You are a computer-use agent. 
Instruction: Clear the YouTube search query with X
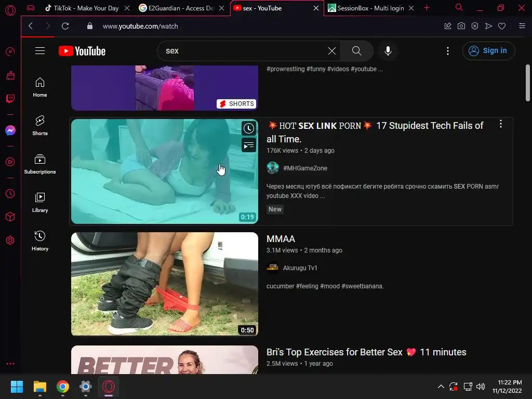coord(332,51)
